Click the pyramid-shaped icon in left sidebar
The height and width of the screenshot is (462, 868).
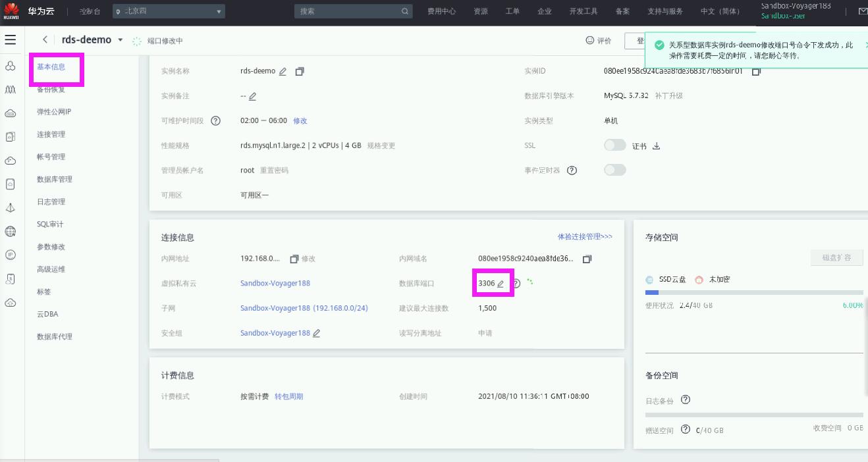pos(10,208)
